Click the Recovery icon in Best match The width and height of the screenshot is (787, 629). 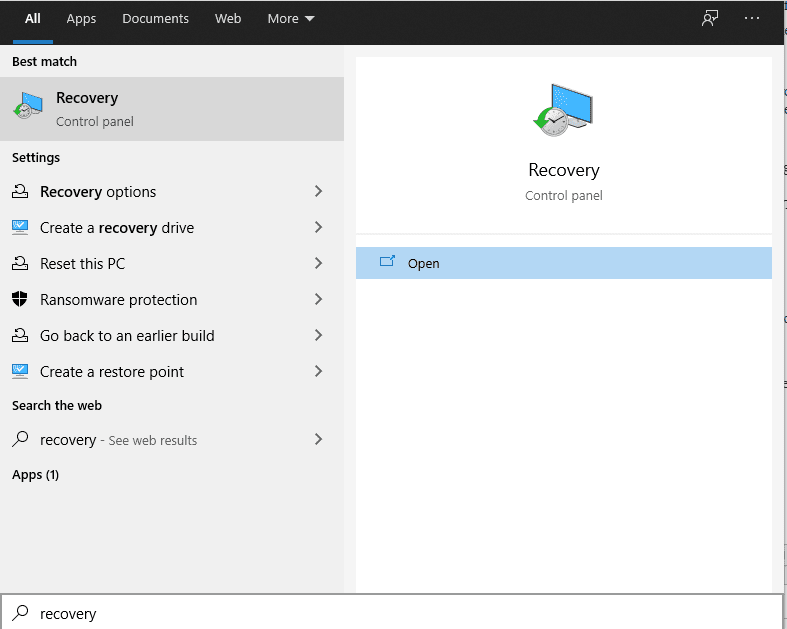(x=28, y=105)
